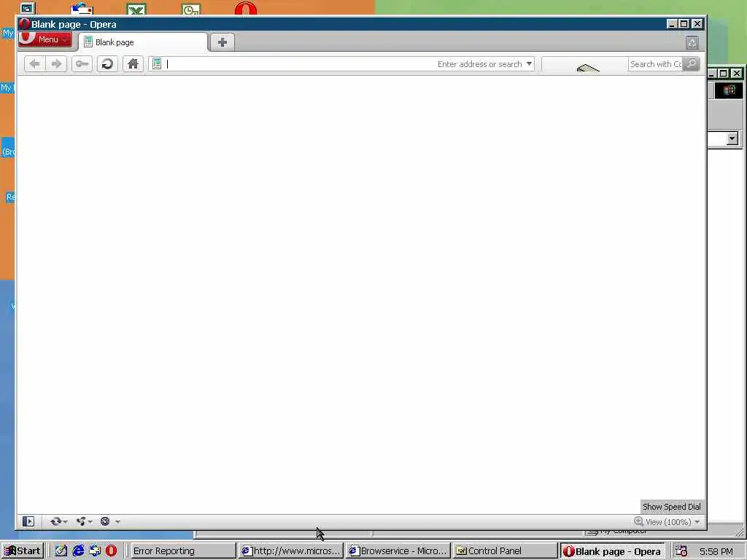This screenshot has width=747, height=560.
Task: Click the Opera logo in the title bar
Action: coord(24,24)
